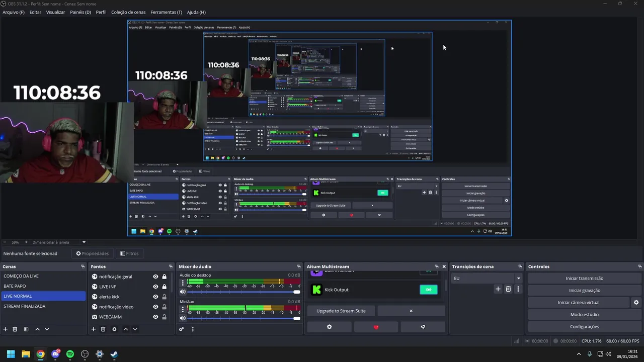
Task: Click the Aitum partner handshake icon
Action: (x=423, y=327)
